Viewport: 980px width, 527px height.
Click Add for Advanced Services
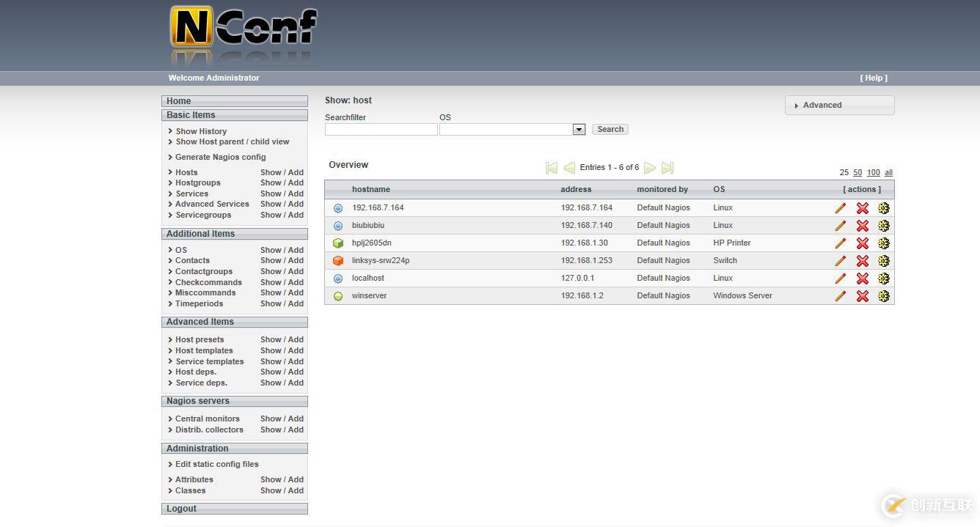pyautogui.click(x=296, y=204)
